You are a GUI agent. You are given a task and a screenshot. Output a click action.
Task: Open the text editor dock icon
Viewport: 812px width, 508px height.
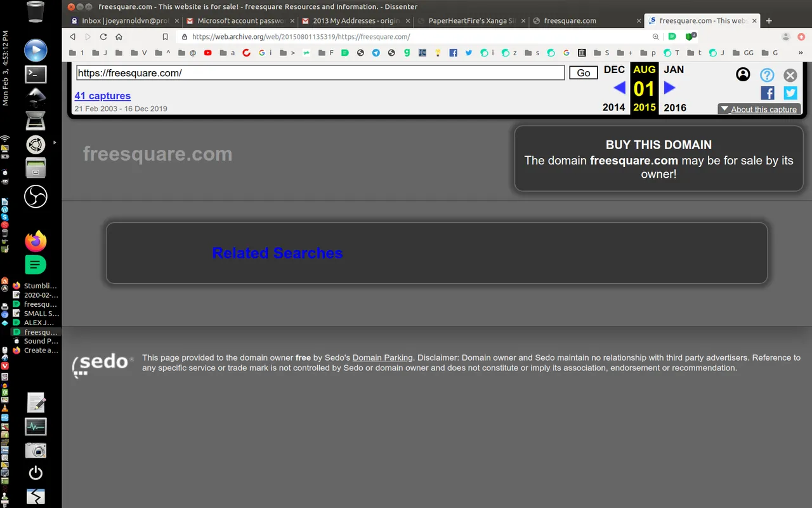coord(36,403)
